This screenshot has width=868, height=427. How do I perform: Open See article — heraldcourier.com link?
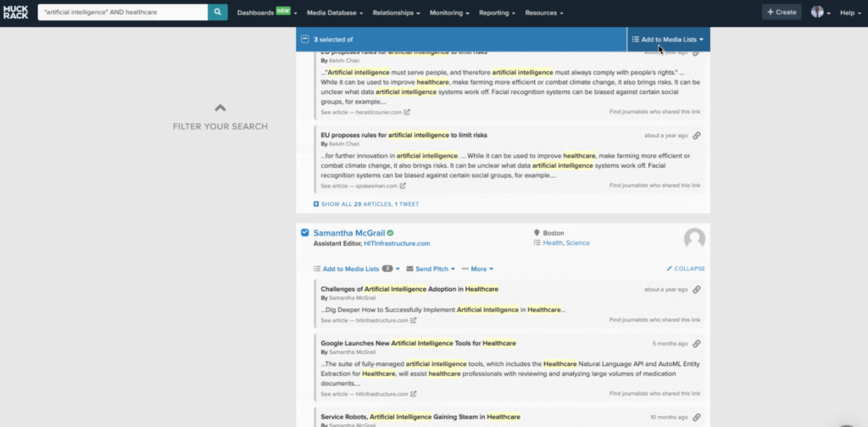[361, 113]
